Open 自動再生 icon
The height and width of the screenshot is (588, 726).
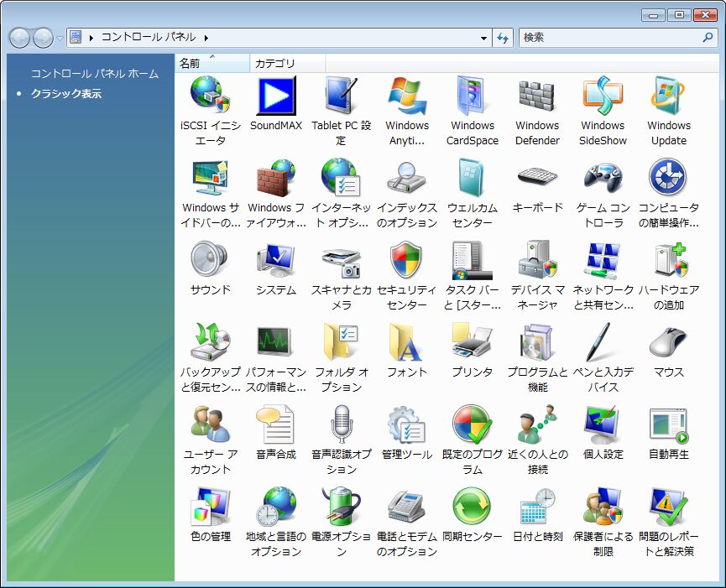(669, 425)
